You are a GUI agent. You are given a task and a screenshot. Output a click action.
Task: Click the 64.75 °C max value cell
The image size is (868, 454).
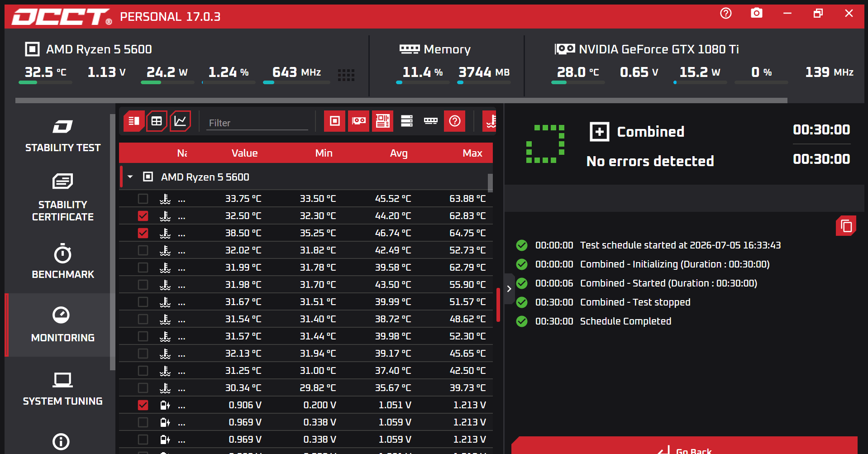coord(467,233)
